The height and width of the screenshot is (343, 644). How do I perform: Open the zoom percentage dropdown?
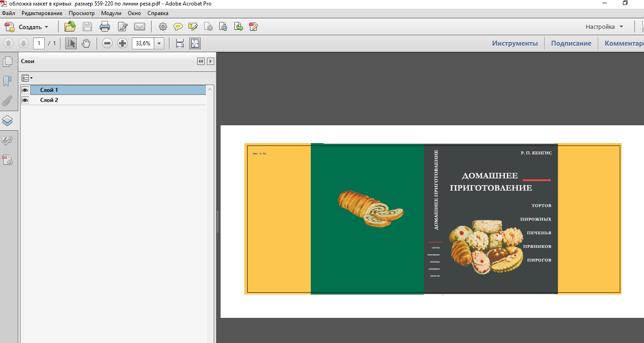tap(159, 43)
